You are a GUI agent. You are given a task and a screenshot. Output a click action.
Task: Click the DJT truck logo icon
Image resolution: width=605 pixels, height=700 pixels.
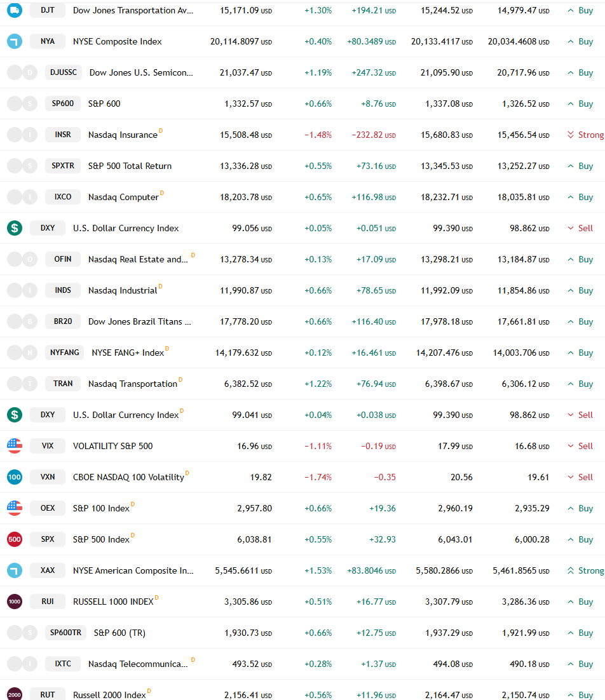(x=15, y=10)
